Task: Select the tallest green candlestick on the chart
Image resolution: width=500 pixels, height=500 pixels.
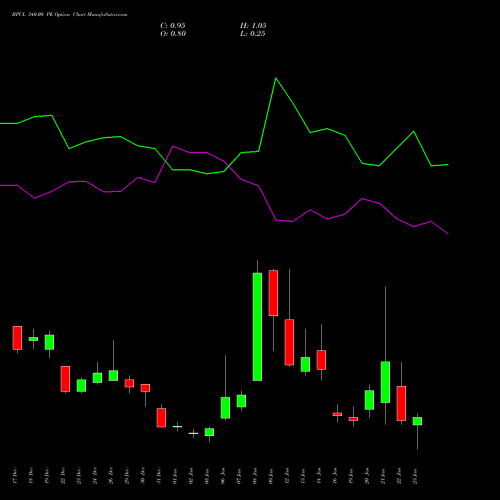Action: point(257,327)
